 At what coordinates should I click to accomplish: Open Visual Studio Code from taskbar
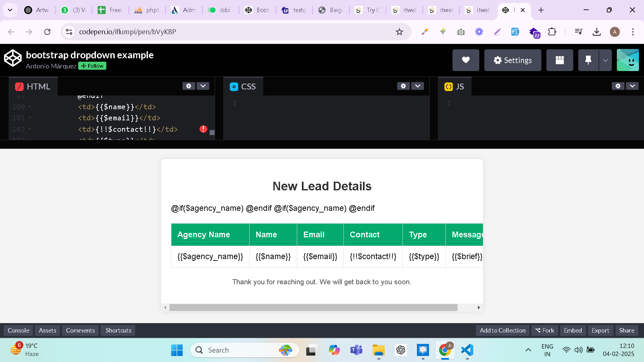coord(467,350)
